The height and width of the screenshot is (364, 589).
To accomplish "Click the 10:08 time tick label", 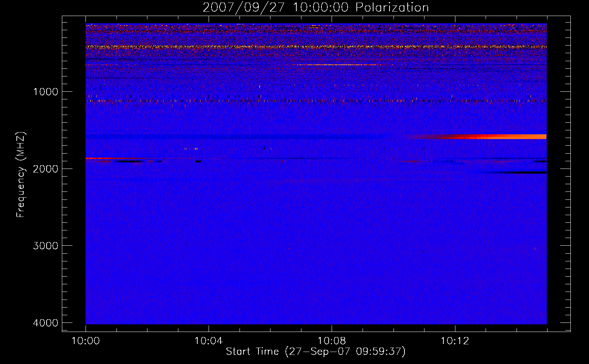I will tap(332, 341).
